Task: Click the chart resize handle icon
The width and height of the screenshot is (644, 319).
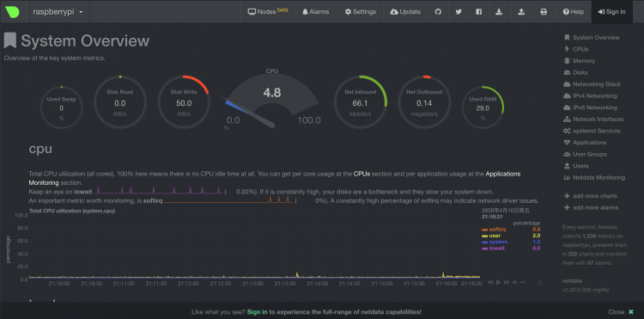Action: (540, 282)
